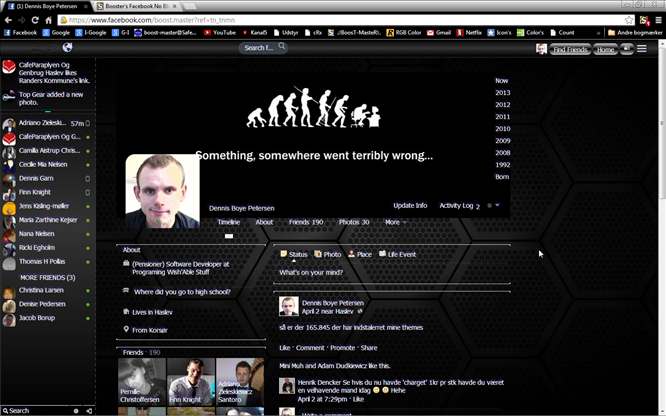This screenshot has height=416, width=666.
Task: Open the Andre bogmærker bookmarks folder
Action: pos(635,32)
